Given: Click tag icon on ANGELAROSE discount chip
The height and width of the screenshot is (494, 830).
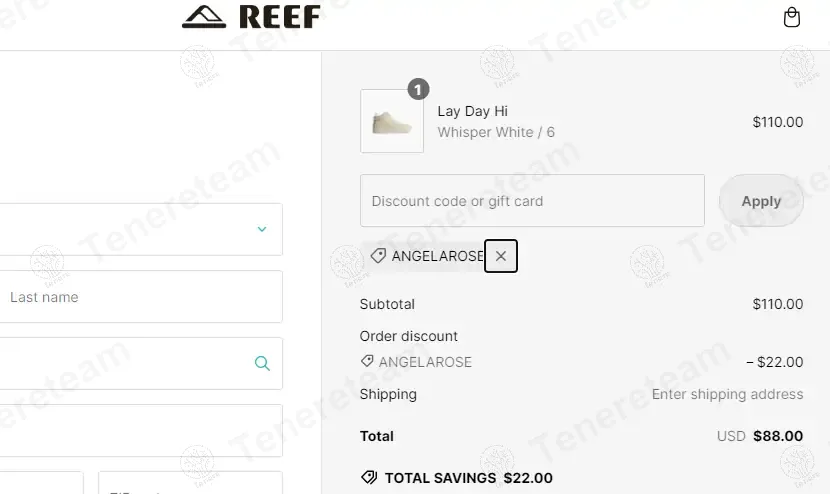Looking at the screenshot, I should 378,256.
